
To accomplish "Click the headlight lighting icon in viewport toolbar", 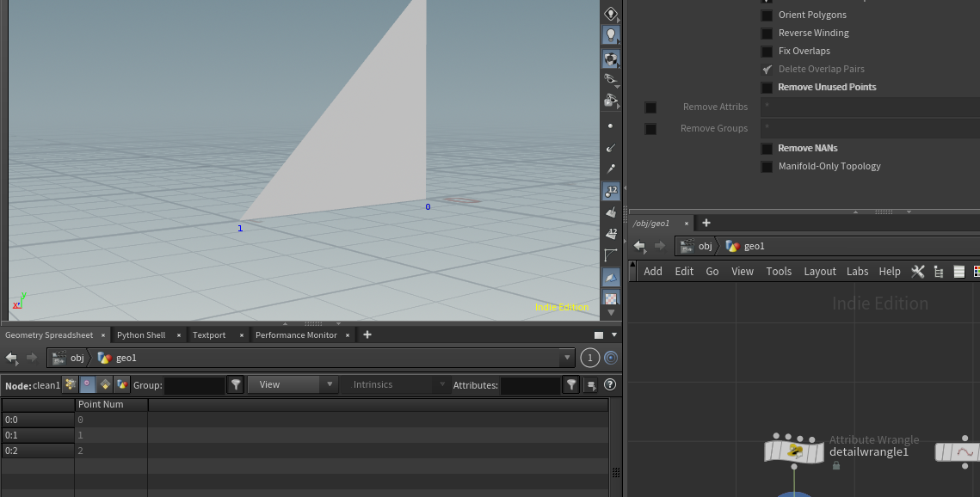I will tap(611, 35).
